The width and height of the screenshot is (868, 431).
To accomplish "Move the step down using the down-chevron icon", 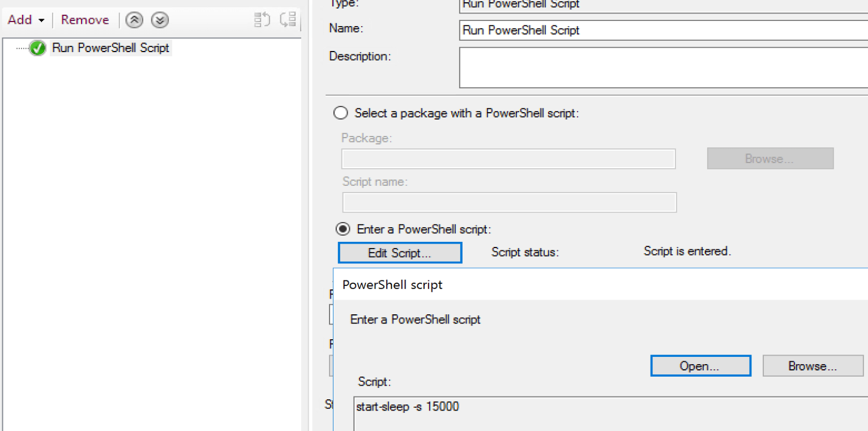I will [x=159, y=20].
